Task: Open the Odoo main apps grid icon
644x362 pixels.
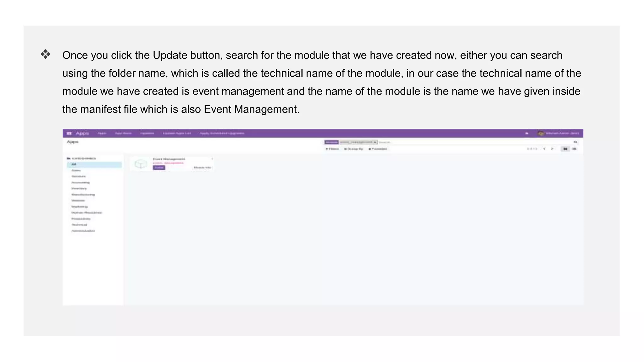Action: click(69, 133)
